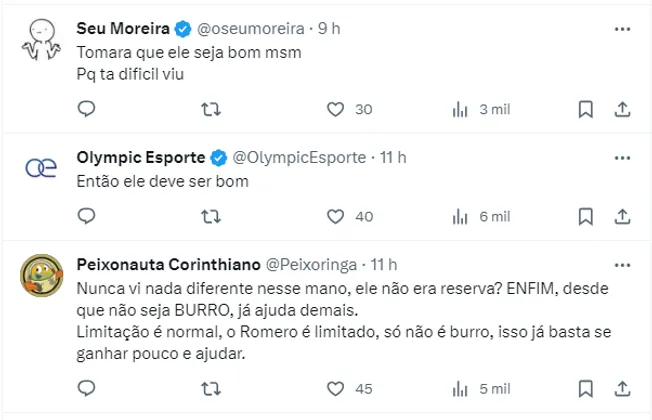Click the Olympic Esporte profile avatar
Screen dimensions: 652x420
click(40, 169)
